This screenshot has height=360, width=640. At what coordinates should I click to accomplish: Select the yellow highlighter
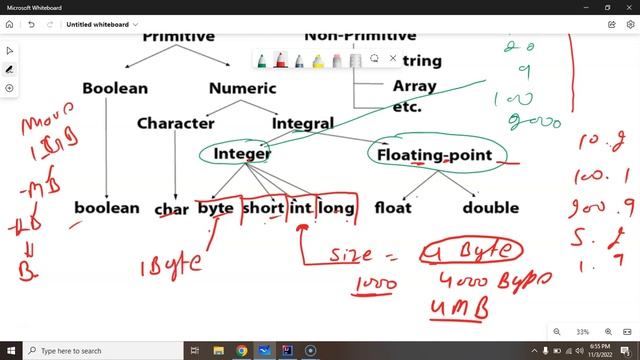pyautogui.click(x=318, y=60)
